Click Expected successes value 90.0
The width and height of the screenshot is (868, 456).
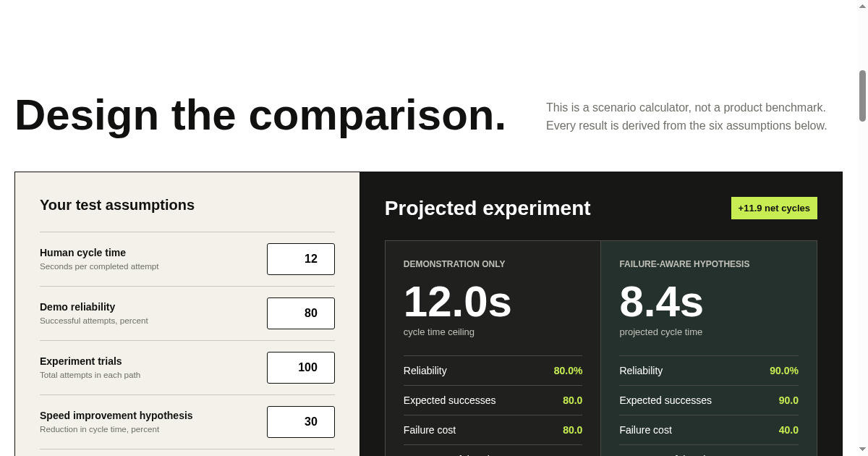(x=788, y=400)
